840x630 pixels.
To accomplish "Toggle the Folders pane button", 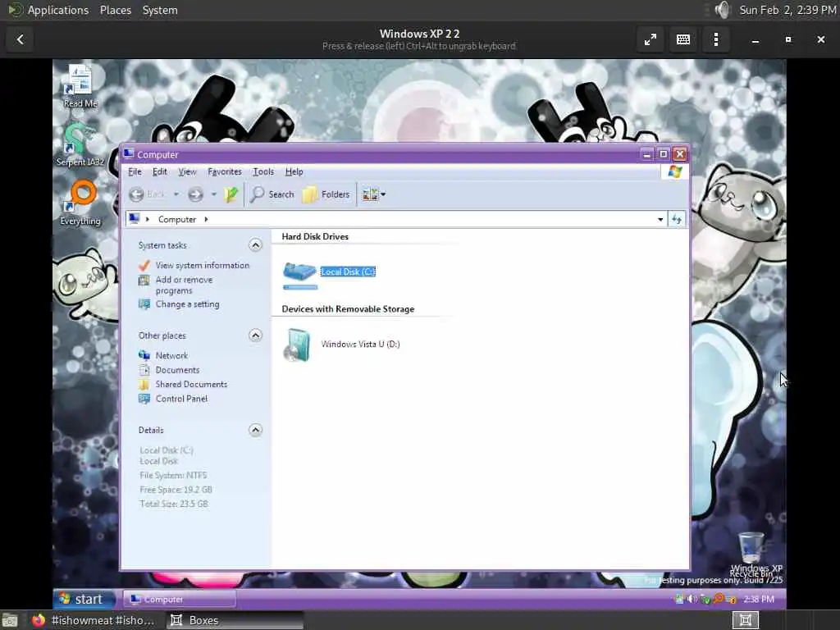I will pos(326,194).
